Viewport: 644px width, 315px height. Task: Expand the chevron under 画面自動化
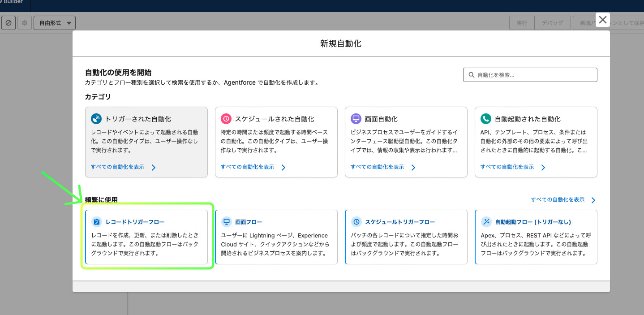pyautogui.click(x=413, y=168)
